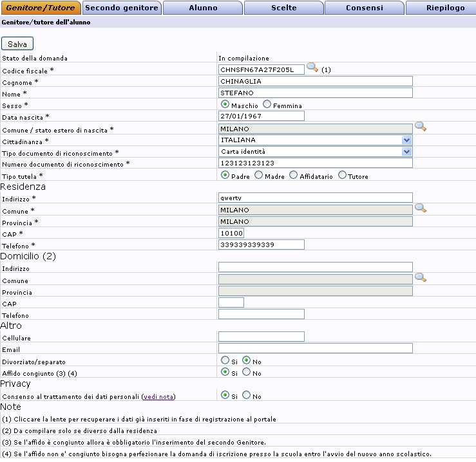476x462 pixels.
Task: Select Femmina radio button for Sesso
Action: tap(267, 105)
